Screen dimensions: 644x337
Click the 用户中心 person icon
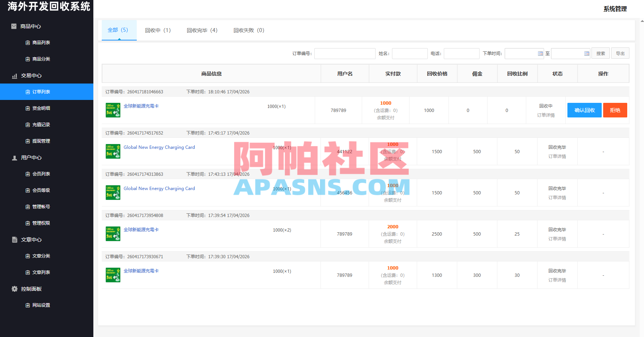(x=15, y=158)
